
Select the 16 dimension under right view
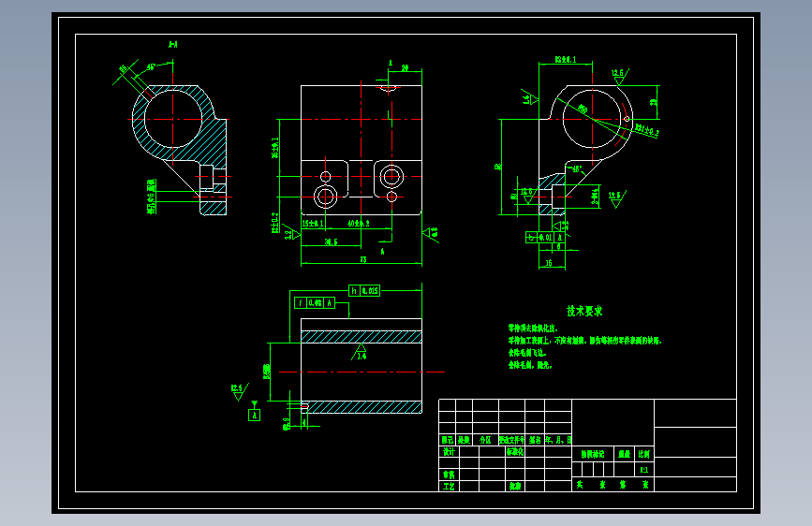pyautogui.click(x=549, y=263)
